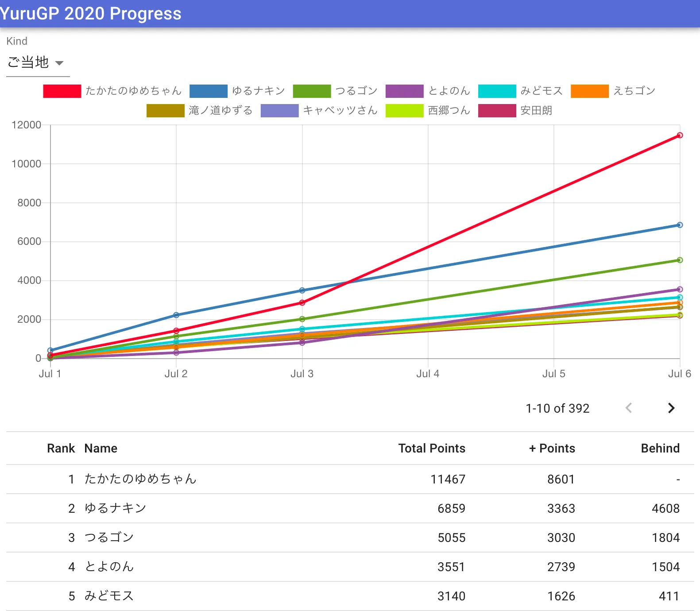Click red line's Jul 6 data point
Viewport: 700px width, 611px height.
pyautogui.click(x=680, y=135)
